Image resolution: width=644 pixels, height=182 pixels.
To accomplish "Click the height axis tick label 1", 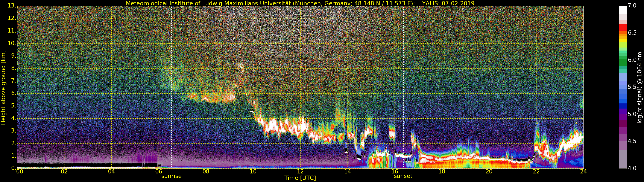I will 14,156.
